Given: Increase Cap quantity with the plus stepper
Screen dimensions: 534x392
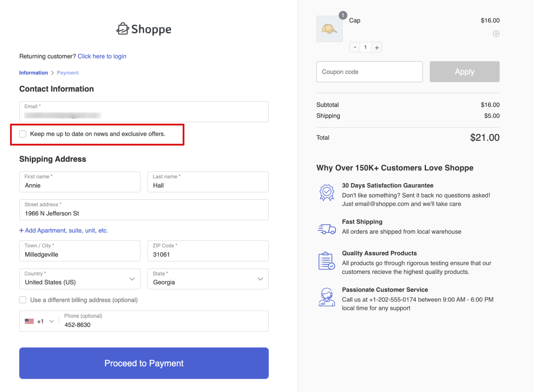Looking at the screenshot, I should coord(377,47).
